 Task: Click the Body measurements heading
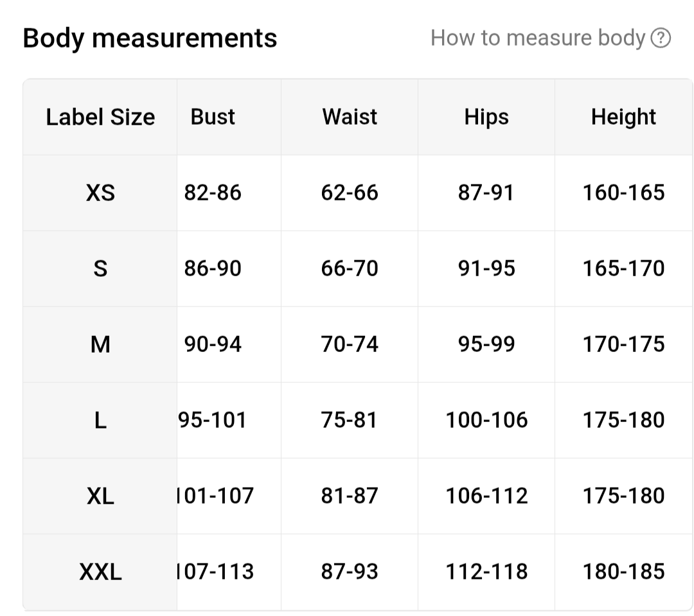pos(150,39)
